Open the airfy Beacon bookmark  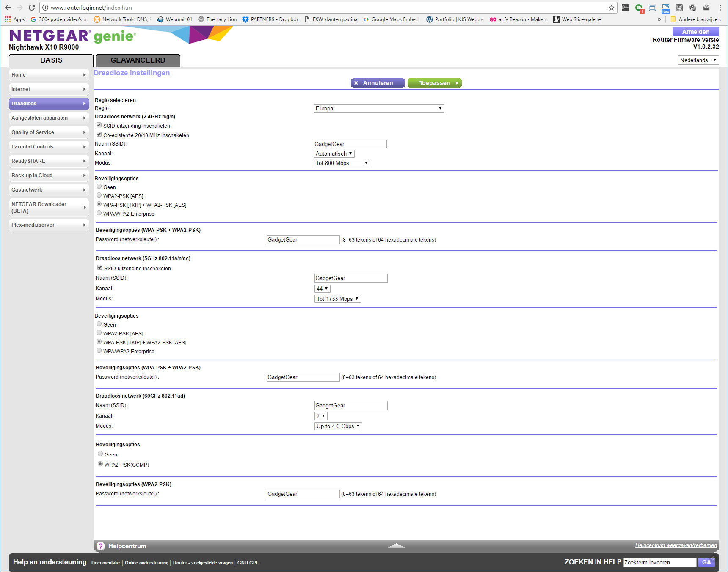518,19
